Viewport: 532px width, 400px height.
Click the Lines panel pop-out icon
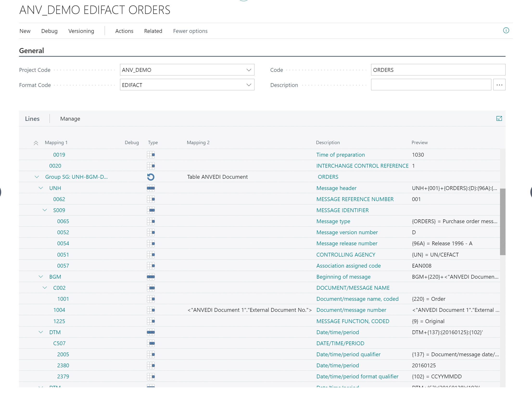499,118
